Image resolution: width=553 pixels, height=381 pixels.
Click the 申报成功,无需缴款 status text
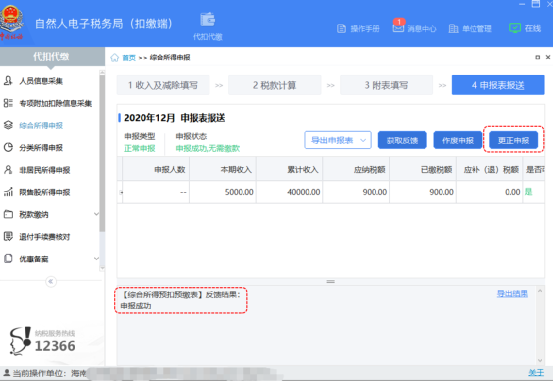tap(208, 149)
